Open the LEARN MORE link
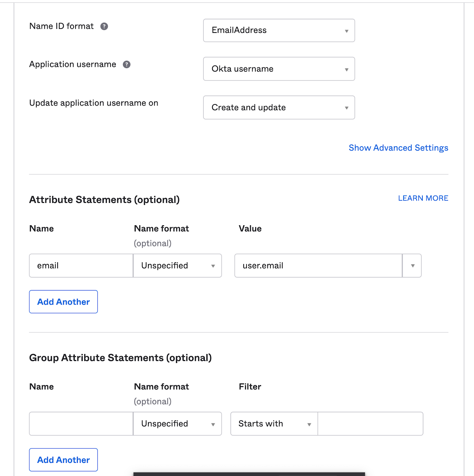 [423, 198]
